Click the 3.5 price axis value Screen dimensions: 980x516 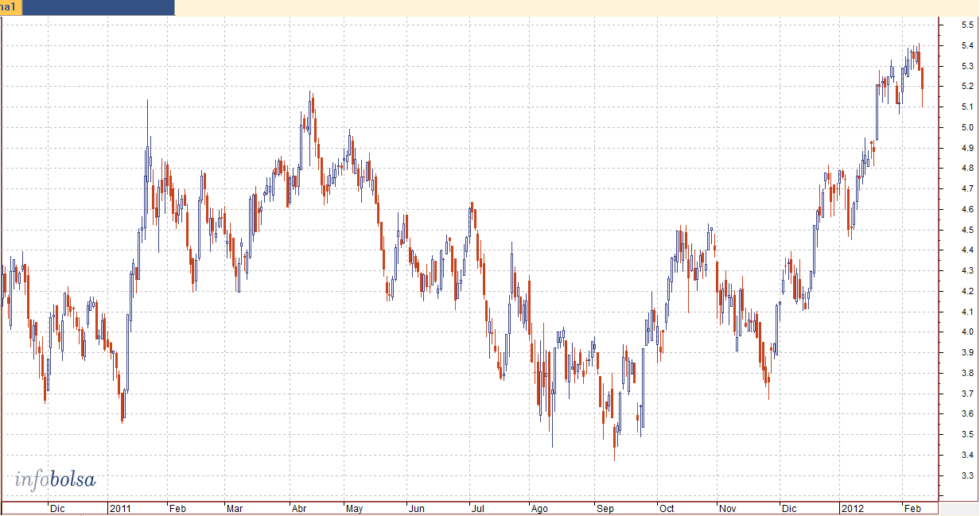pyautogui.click(x=967, y=434)
